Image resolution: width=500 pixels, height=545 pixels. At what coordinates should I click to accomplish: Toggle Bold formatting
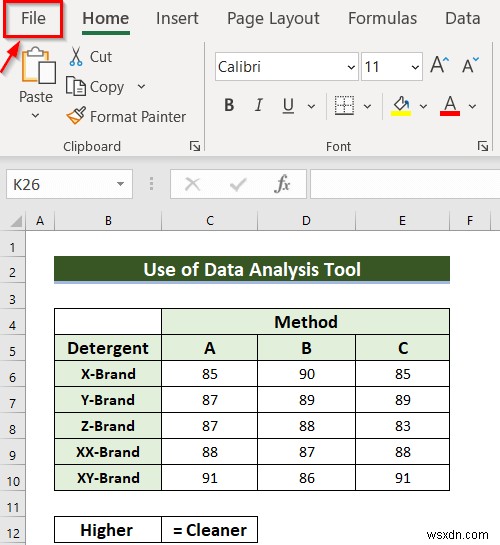point(229,105)
